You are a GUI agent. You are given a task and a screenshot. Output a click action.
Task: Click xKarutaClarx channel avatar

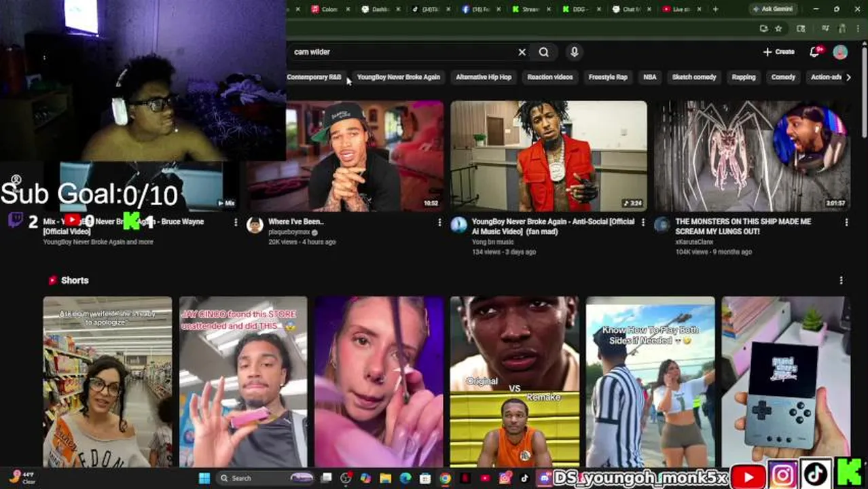pos(662,225)
